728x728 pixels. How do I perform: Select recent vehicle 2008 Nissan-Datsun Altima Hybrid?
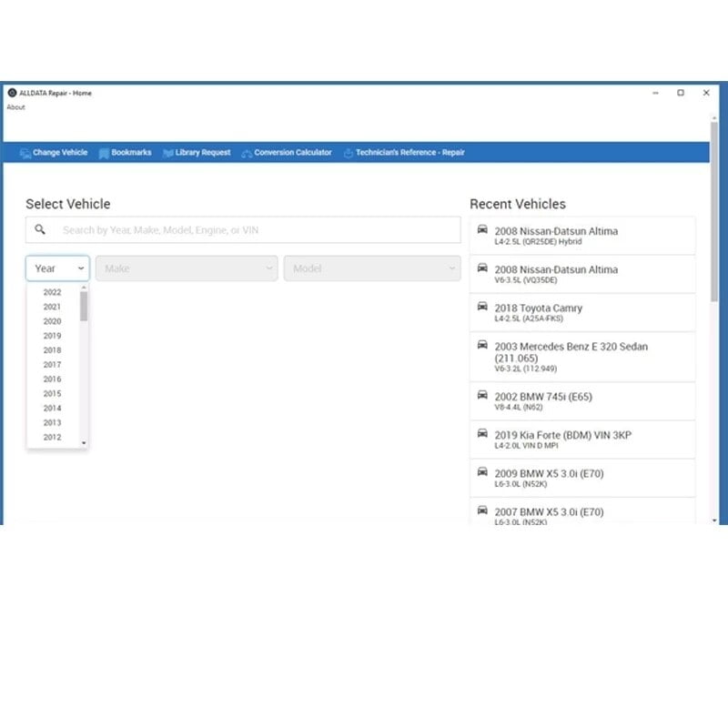pyautogui.click(x=582, y=236)
